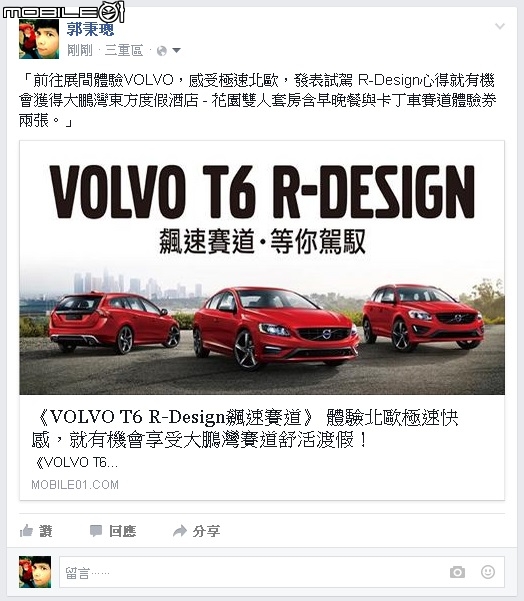Click the 剛剛 timestamp
524x601 pixels.
point(80,50)
